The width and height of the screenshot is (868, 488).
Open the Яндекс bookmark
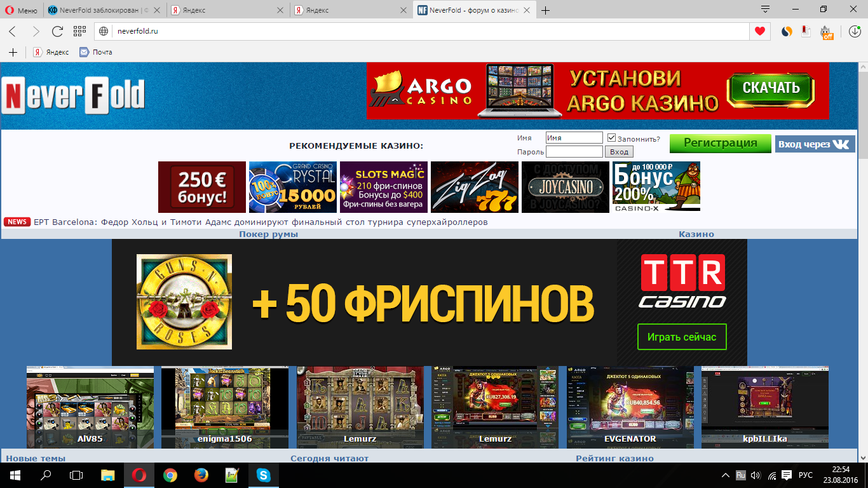(x=51, y=52)
